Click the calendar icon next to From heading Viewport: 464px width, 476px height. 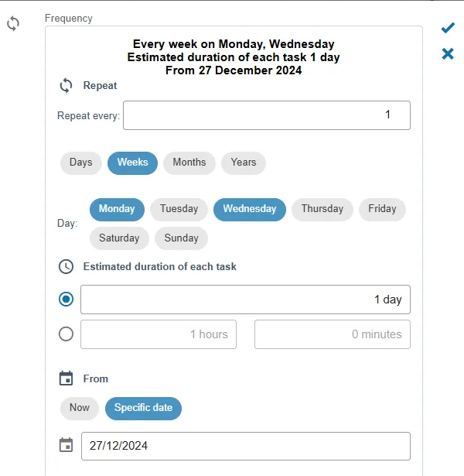66,378
